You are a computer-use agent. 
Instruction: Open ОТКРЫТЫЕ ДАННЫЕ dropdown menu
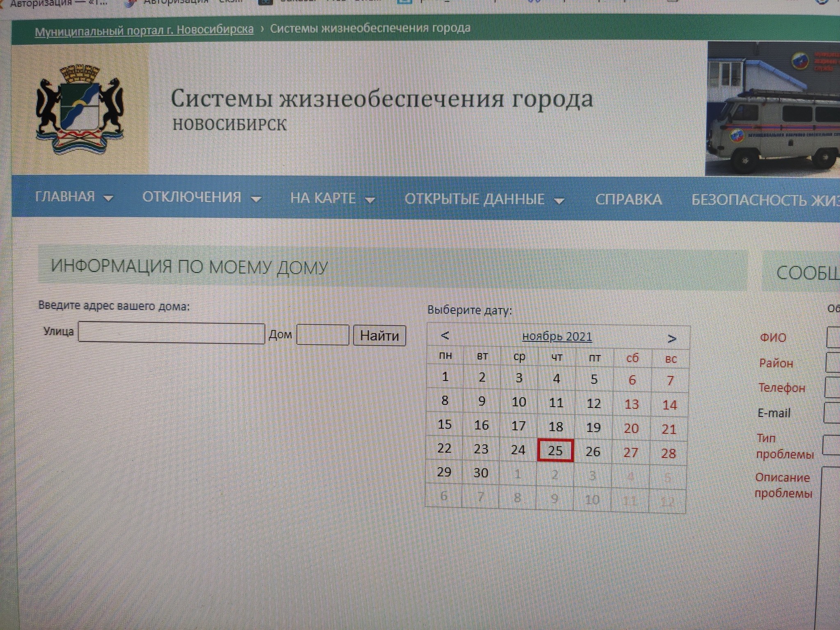[x=484, y=200]
